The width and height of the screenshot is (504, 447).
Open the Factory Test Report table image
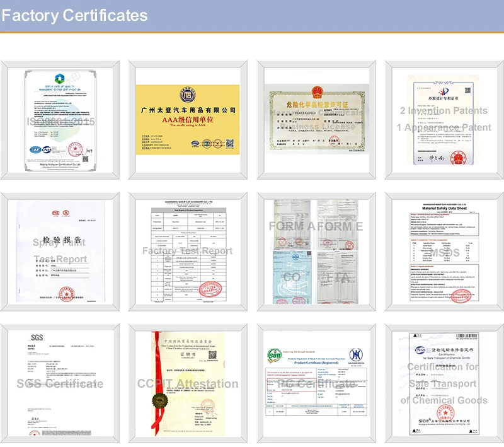(x=188, y=252)
